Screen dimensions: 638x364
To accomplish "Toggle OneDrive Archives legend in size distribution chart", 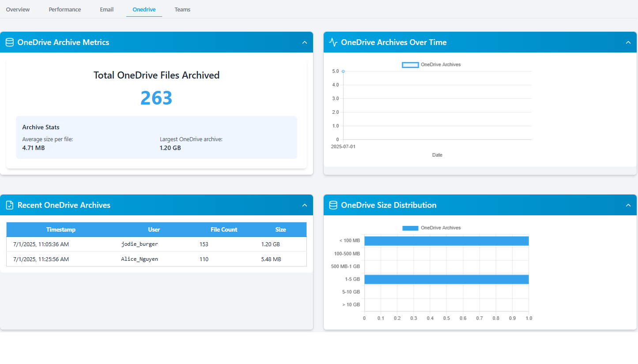I will click(431, 228).
